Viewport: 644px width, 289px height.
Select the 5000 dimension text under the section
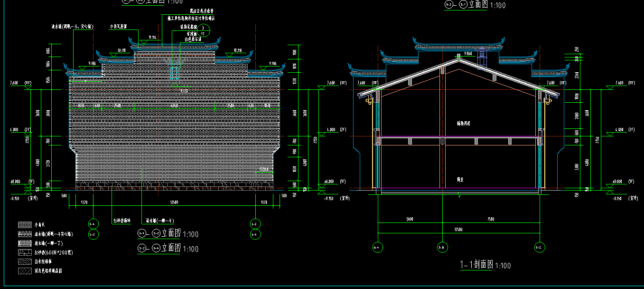point(409,219)
